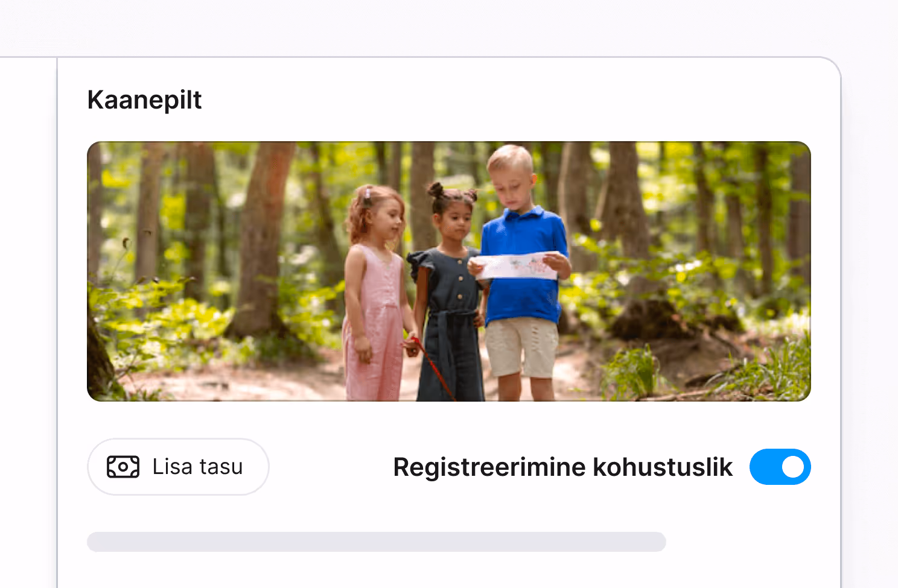Click the word "Registreerimine" near the toggle
This screenshot has height=588, width=898.
pyautogui.click(x=489, y=467)
